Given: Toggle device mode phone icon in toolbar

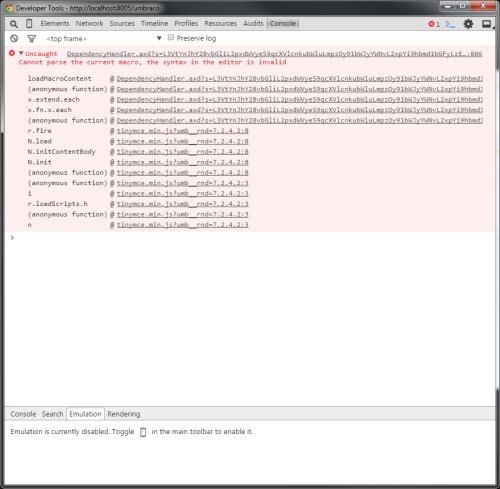Looking at the screenshot, I should 29,24.
